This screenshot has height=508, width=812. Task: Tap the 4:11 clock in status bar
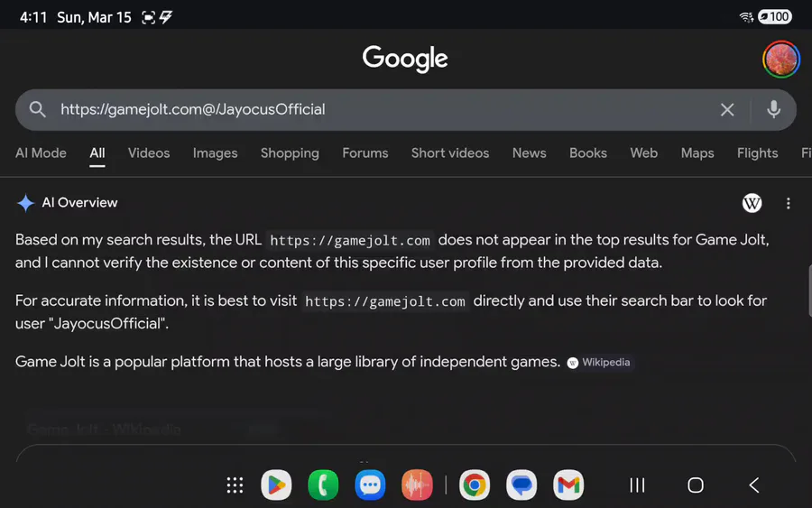click(33, 18)
